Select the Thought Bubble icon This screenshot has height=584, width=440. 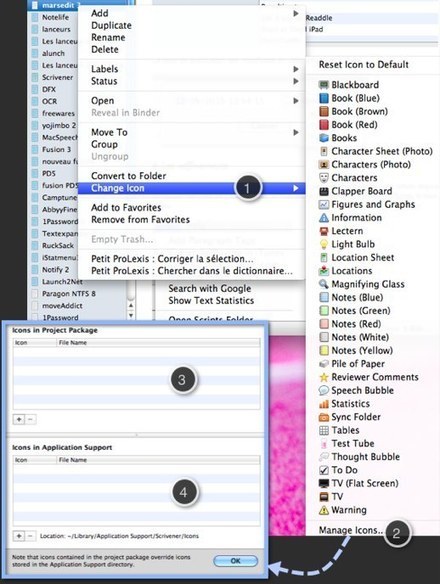(360, 457)
